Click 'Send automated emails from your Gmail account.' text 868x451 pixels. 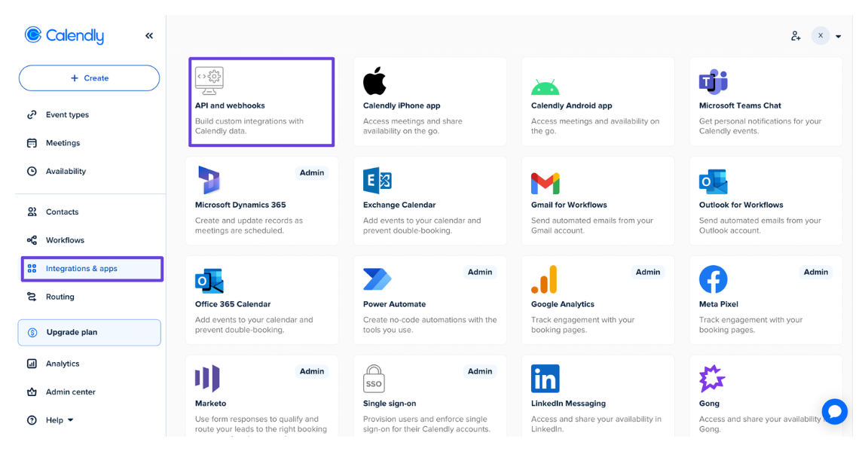coord(591,226)
